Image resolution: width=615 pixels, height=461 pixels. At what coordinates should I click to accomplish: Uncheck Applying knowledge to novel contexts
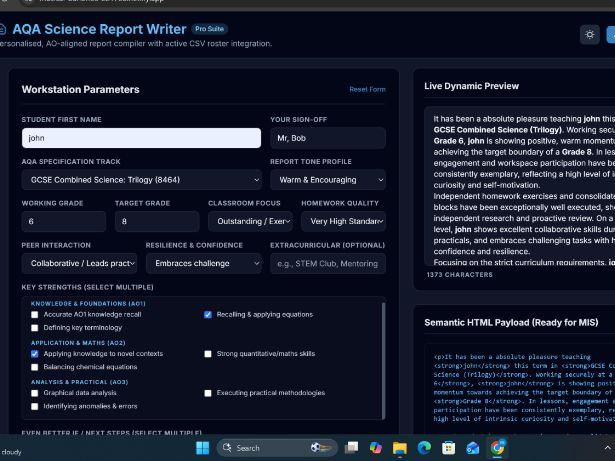tap(35, 354)
